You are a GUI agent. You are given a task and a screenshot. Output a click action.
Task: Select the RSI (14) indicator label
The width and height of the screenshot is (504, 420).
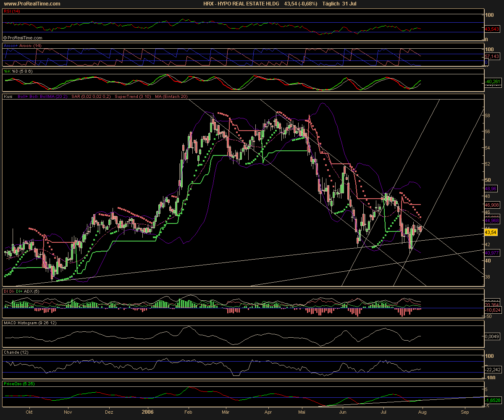point(12,12)
